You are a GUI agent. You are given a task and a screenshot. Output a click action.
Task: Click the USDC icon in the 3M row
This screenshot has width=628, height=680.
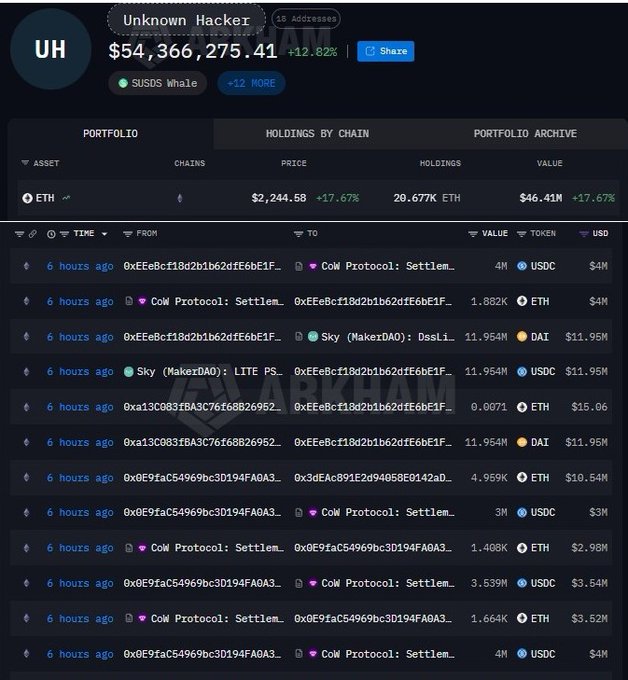click(522, 513)
